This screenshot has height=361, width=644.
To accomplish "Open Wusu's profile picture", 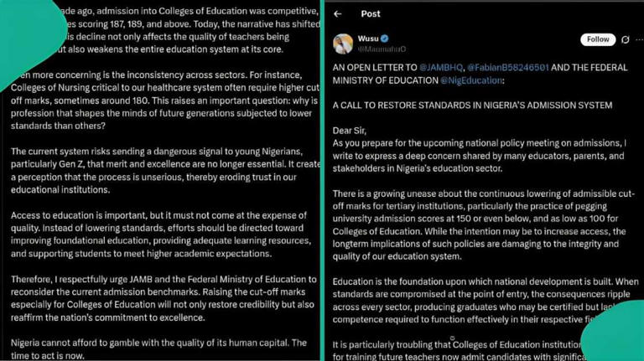I will pos(343,44).
